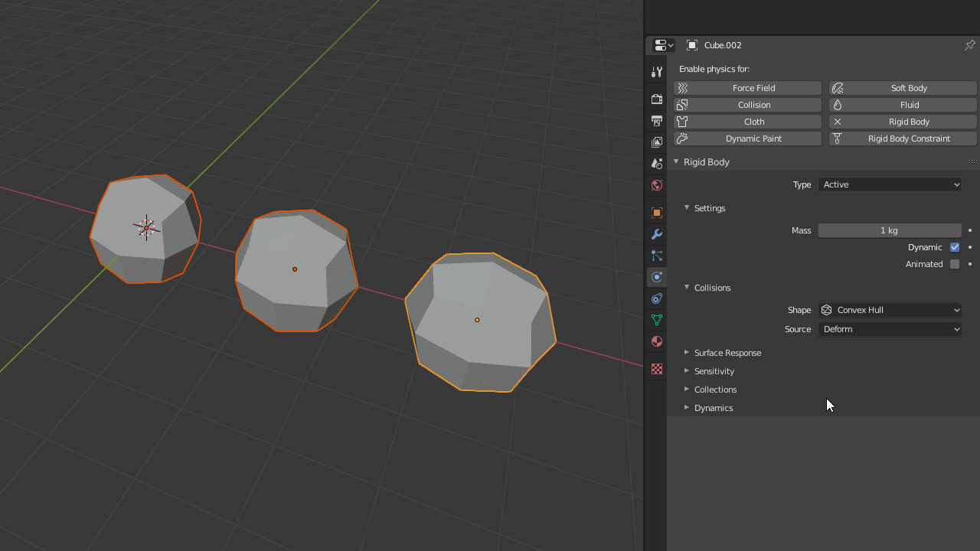Open the Output properties tab
The height and width of the screenshot is (551, 980).
tap(657, 121)
